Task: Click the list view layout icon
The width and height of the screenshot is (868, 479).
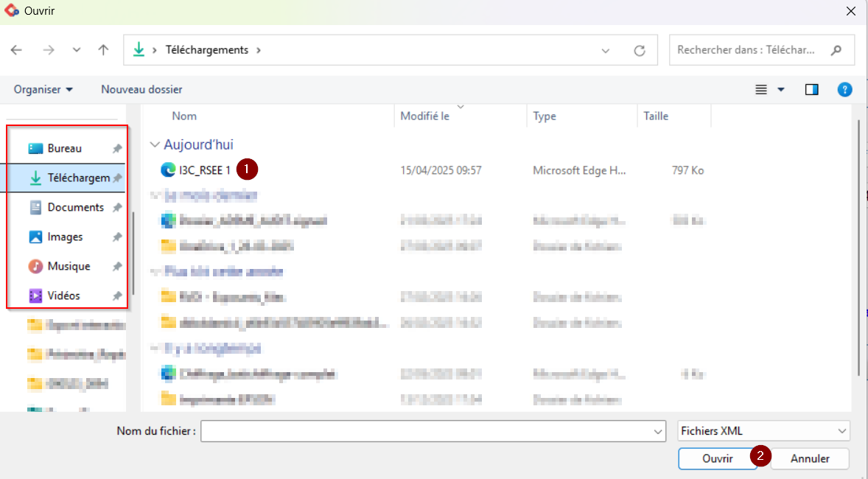Action: (761, 89)
